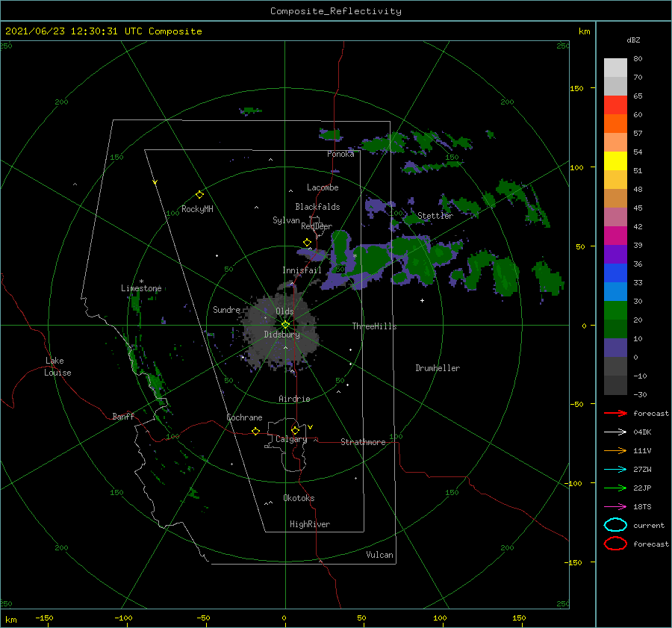Click the yellow diamond marker near RockyMH

pyautogui.click(x=199, y=195)
